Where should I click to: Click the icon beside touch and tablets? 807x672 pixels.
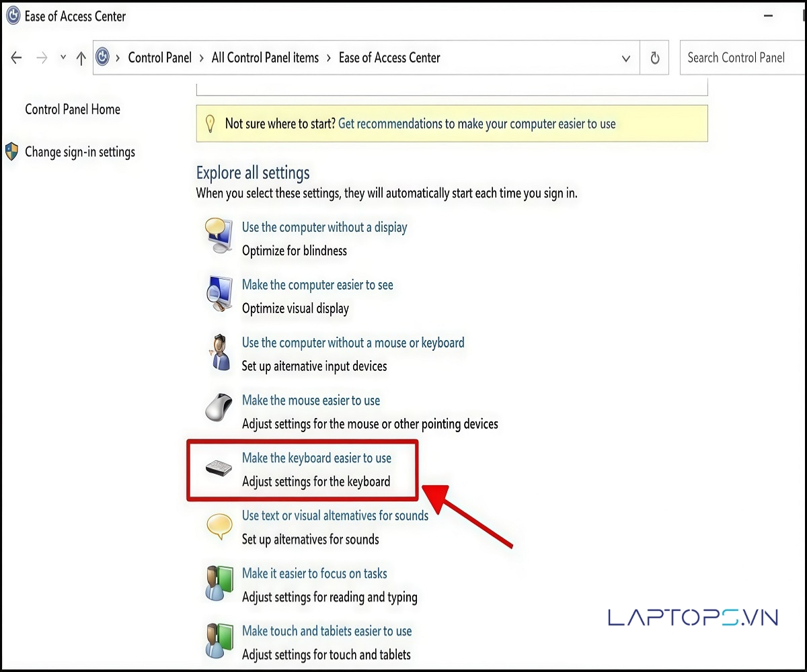(x=219, y=641)
